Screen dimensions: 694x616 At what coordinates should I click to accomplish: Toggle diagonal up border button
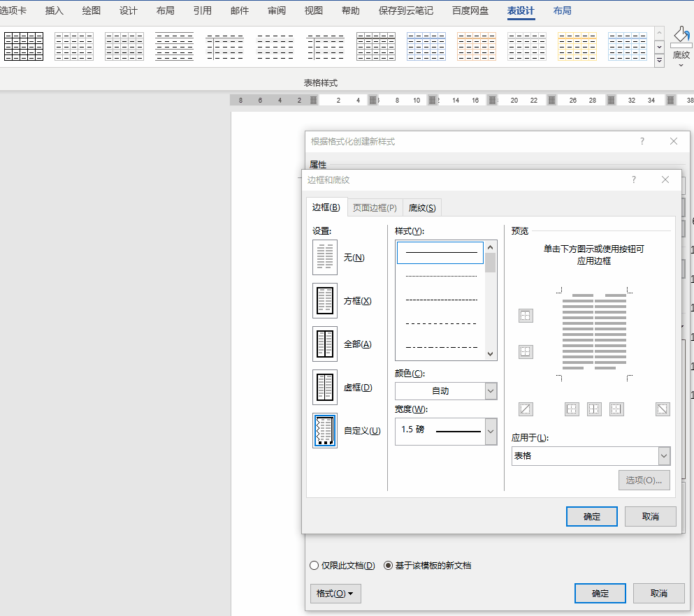coord(526,409)
